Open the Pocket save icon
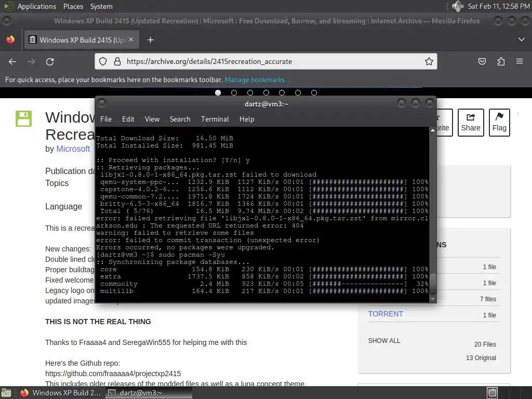This screenshot has width=532, height=399. click(482, 61)
